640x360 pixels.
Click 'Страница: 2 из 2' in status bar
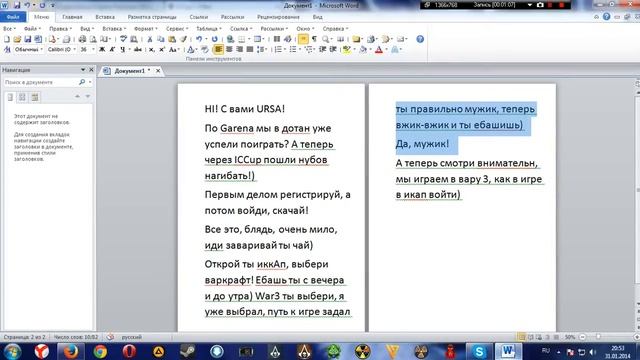point(24,337)
